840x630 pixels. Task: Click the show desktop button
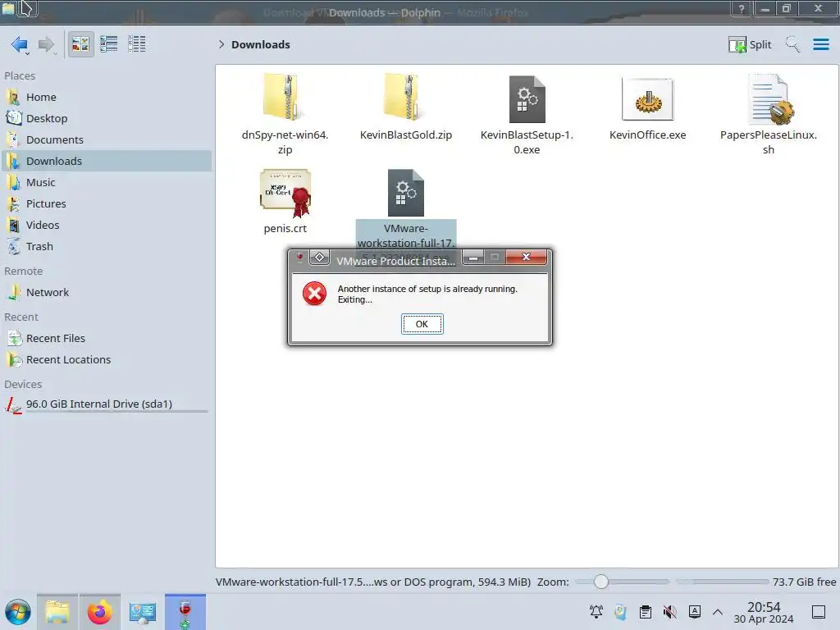(x=818, y=612)
